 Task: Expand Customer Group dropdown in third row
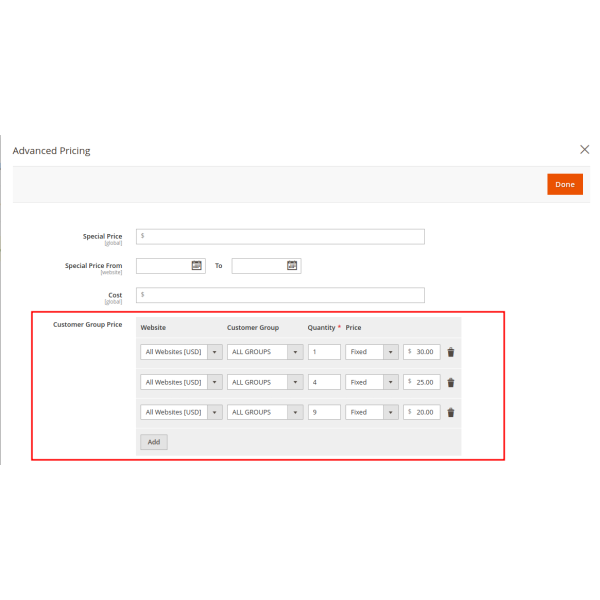click(x=265, y=412)
